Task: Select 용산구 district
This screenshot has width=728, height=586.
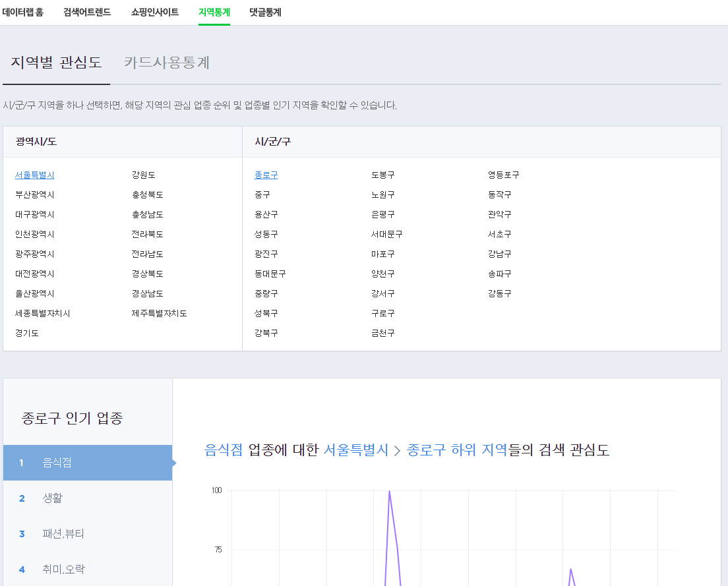Action: pyautogui.click(x=266, y=214)
